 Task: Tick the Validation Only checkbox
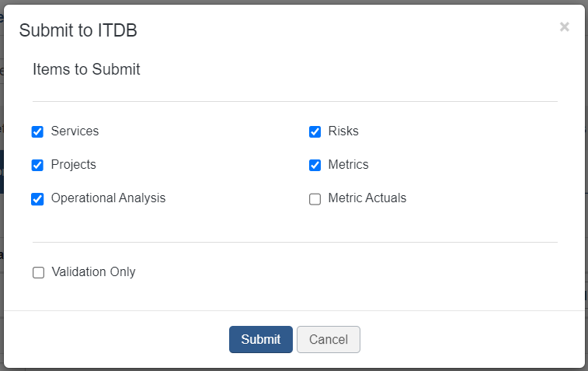tap(38, 272)
